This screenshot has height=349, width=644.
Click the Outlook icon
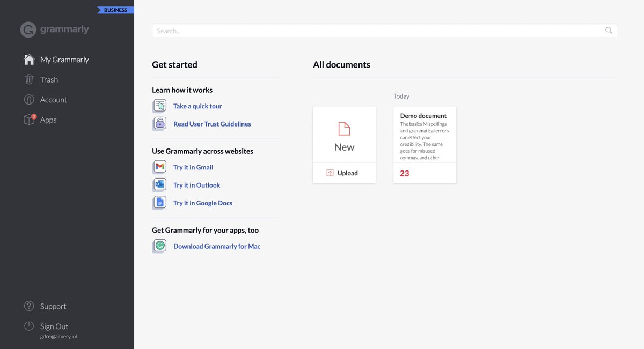pos(160,185)
